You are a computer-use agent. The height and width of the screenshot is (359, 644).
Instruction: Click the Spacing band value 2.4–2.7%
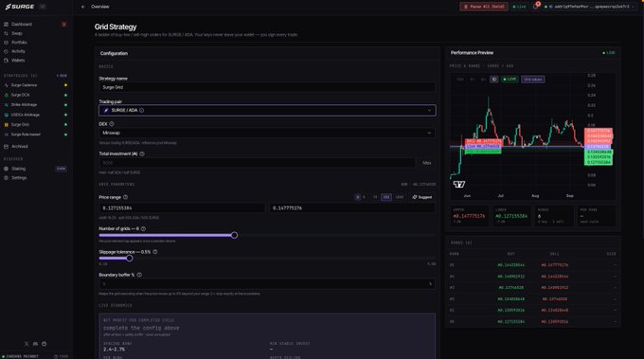click(115, 350)
